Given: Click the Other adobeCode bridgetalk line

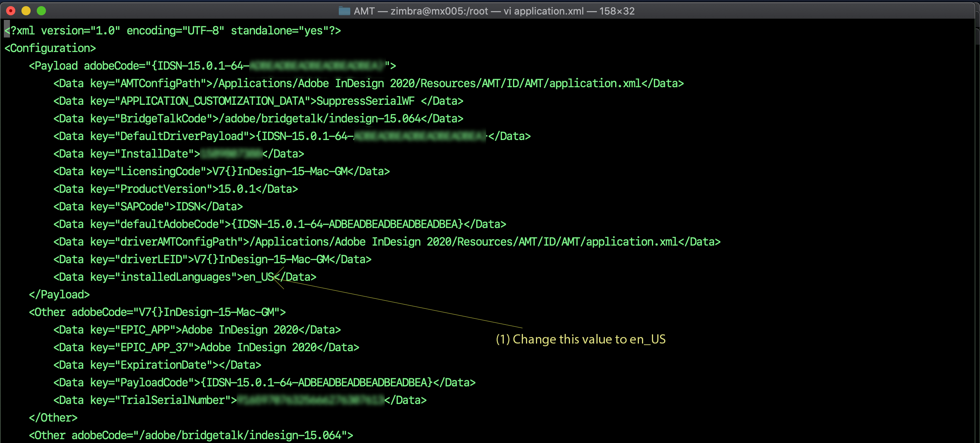Looking at the screenshot, I should [x=191, y=435].
